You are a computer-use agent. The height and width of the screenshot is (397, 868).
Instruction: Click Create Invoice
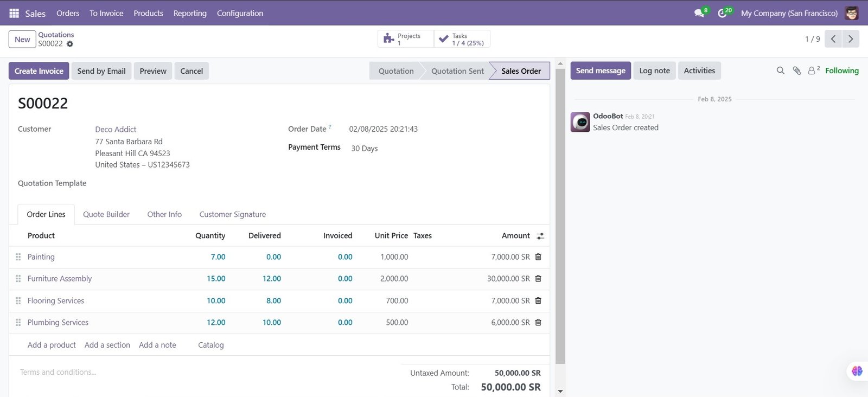tap(39, 71)
